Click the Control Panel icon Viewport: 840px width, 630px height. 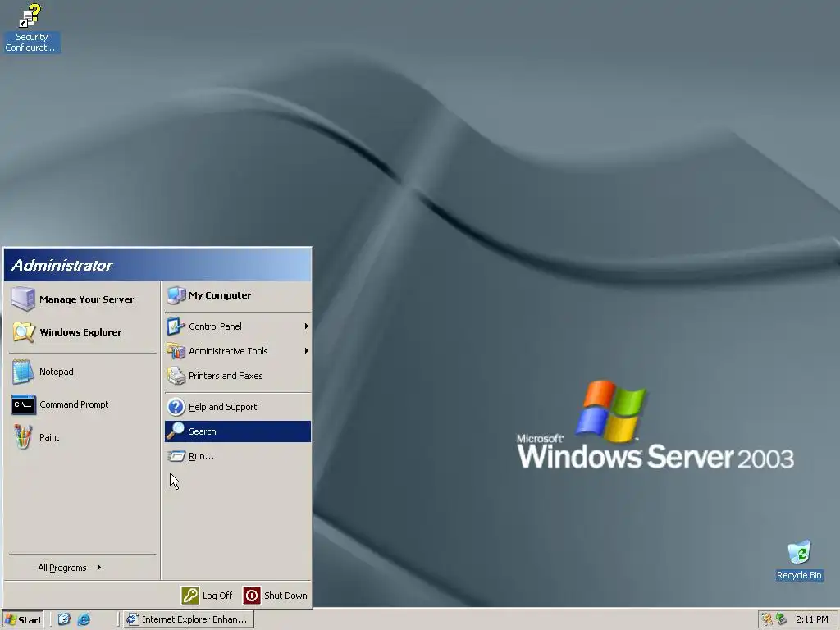click(176, 326)
